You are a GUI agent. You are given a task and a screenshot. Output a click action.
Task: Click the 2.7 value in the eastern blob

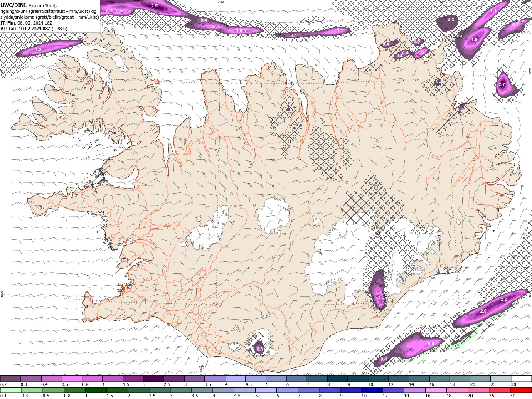point(501,84)
